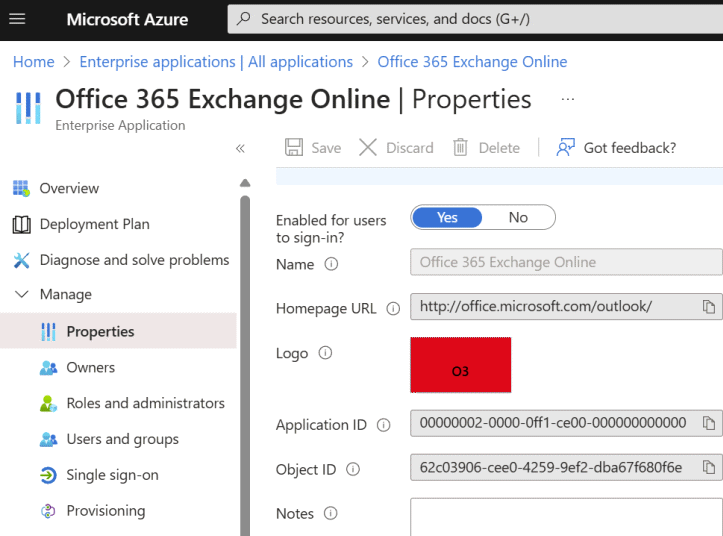This screenshot has height=536, width=723.
Task: Click the Overview grid icon
Action: [x=21, y=188]
